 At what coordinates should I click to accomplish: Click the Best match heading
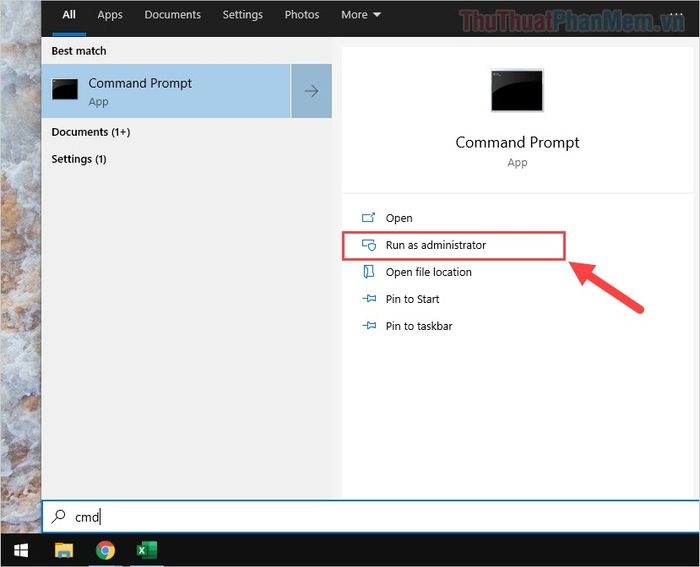tap(79, 51)
